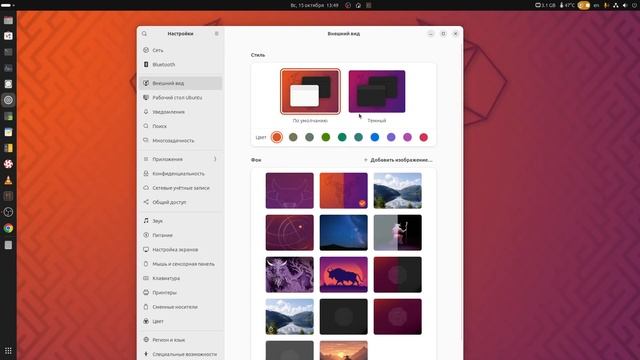640x360 pixels.
Task: Expand the Приложения chevron arrow
Action: [x=215, y=159]
